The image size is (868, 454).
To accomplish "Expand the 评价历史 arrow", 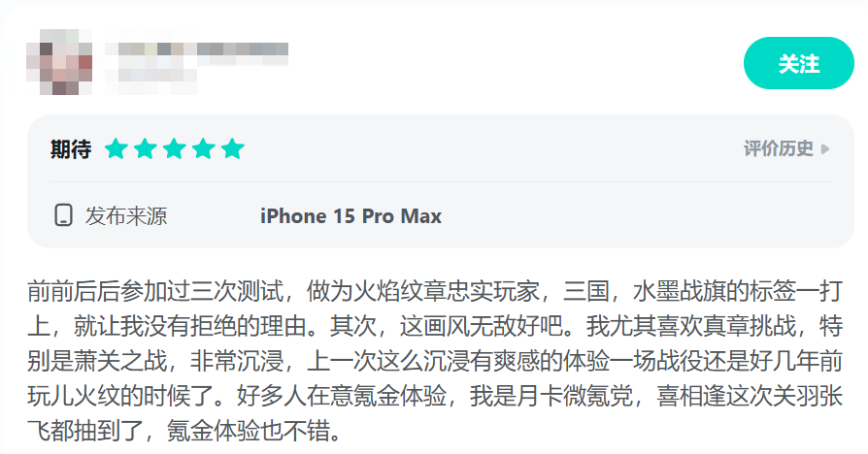I will (x=825, y=148).
